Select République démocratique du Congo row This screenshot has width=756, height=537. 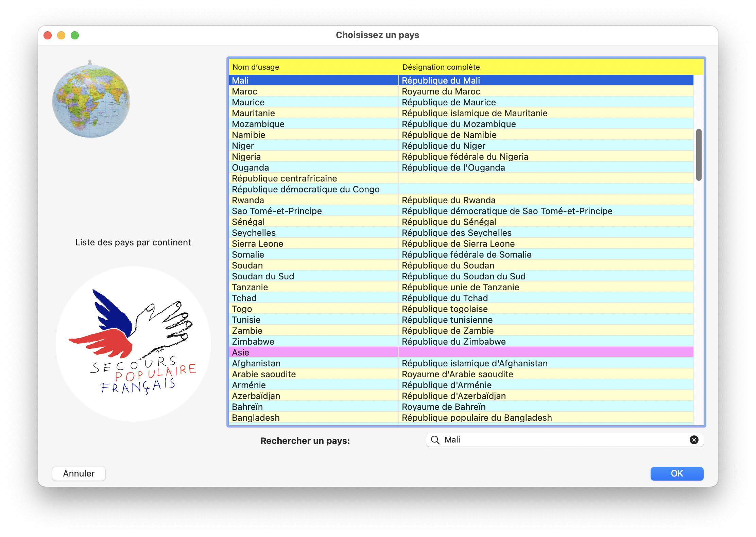pyautogui.click(x=461, y=189)
